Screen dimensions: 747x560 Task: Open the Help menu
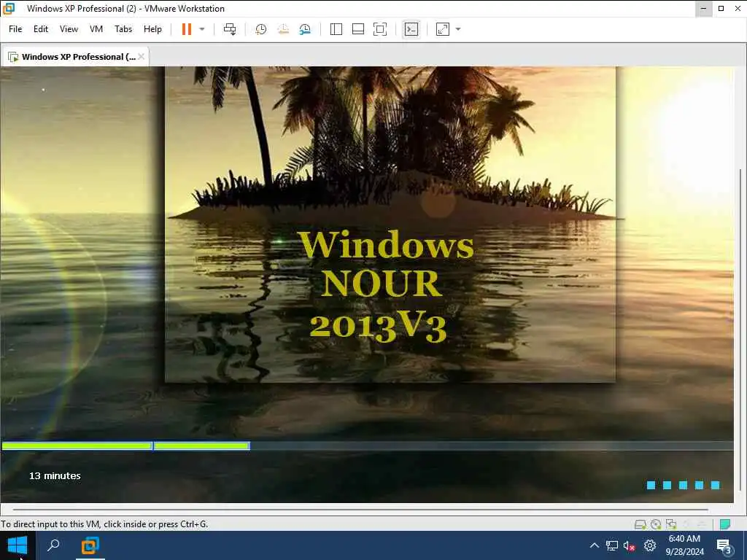153,29
